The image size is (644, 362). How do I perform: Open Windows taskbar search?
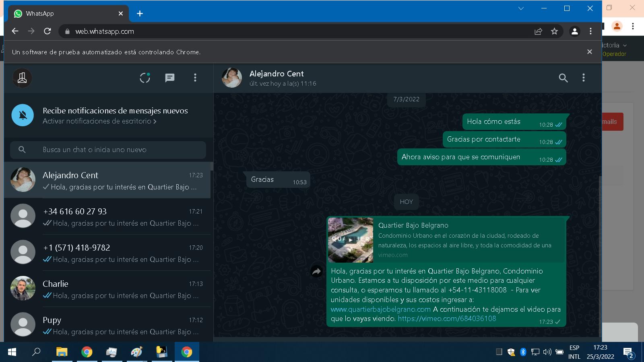click(36, 352)
